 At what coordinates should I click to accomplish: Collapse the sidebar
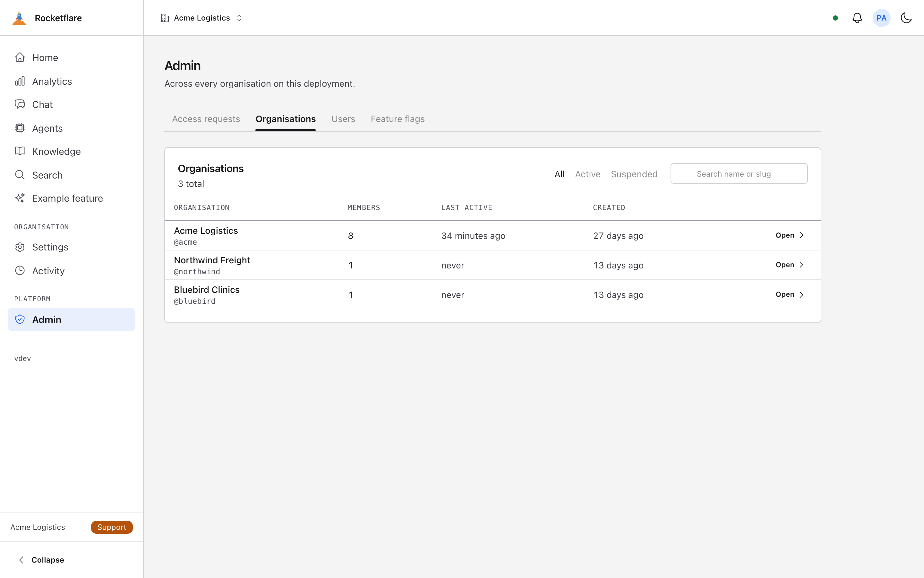[x=41, y=560]
